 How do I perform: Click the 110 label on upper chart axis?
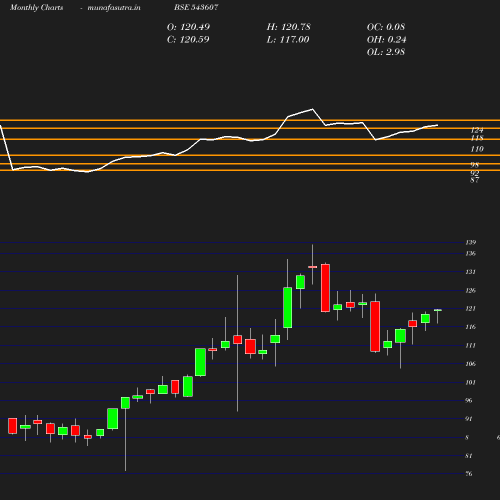477,149
